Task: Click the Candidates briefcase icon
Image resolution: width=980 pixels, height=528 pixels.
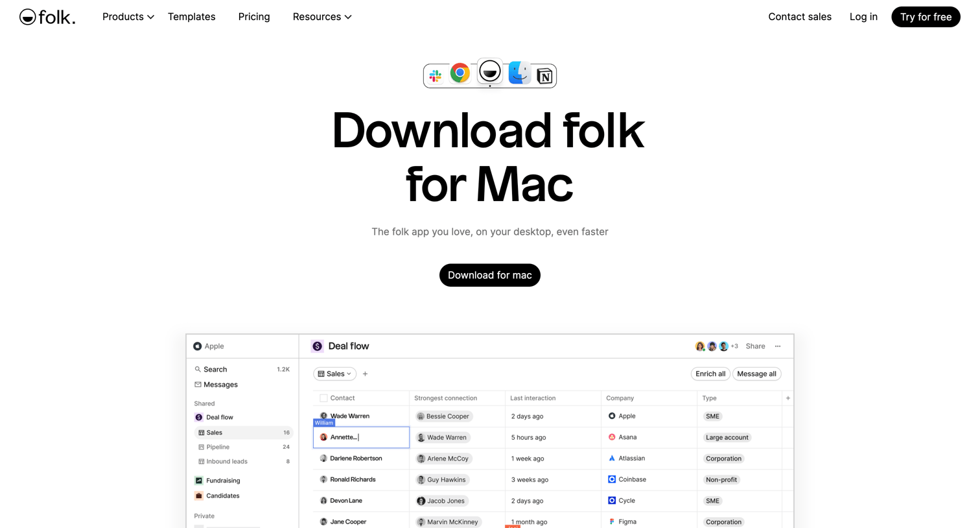Action: [199, 496]
